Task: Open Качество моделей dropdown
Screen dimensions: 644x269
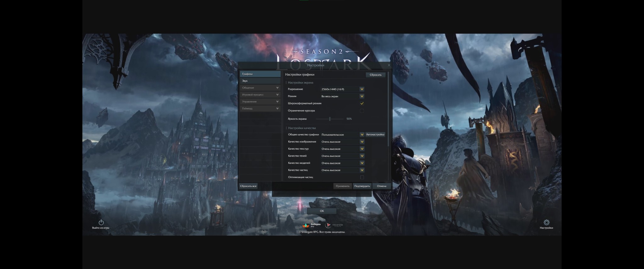Action: (342, 163)
